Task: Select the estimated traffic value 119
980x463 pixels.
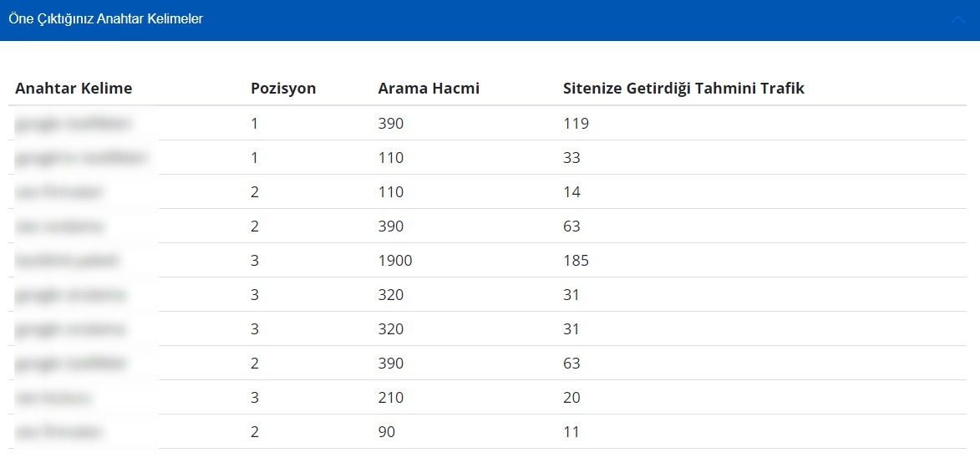Action: [x=576, y=124]
